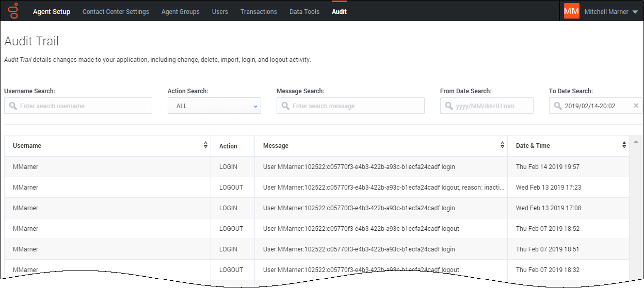Click the scrollbar up arrow
Screen dimensions: 644x288
click(x=636, y=142)
